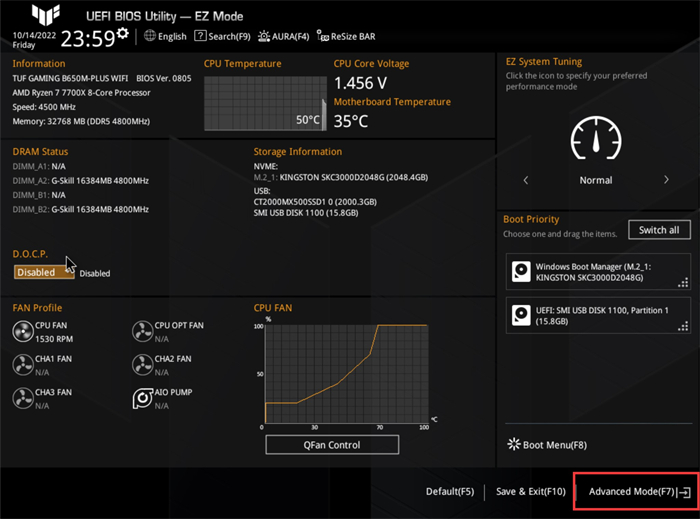
Task: Click the Normal tuning mode label
Action: [x=596, y=180]
